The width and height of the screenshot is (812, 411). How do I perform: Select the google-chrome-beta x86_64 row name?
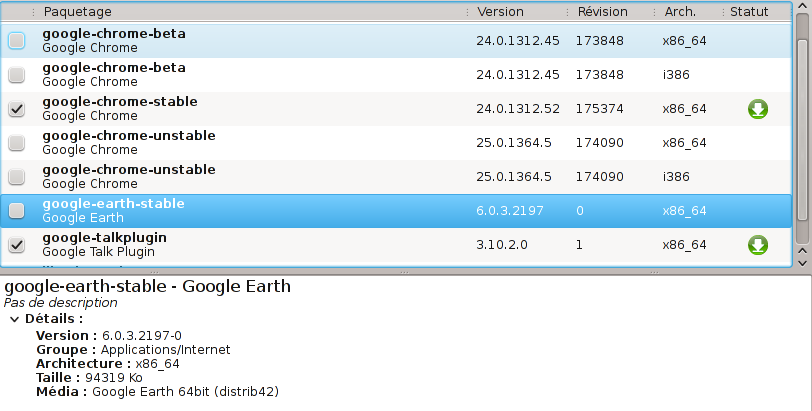114,34
